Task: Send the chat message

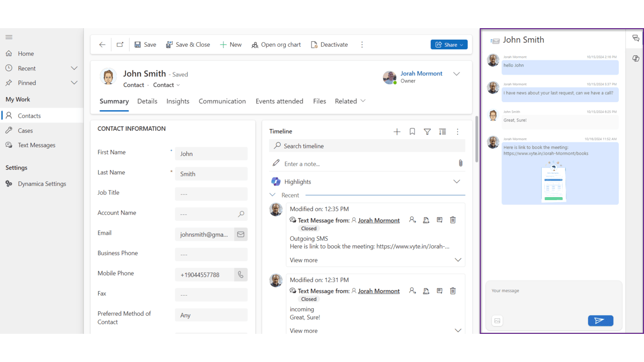Action: pyautogui.click(x=600, y=321)
